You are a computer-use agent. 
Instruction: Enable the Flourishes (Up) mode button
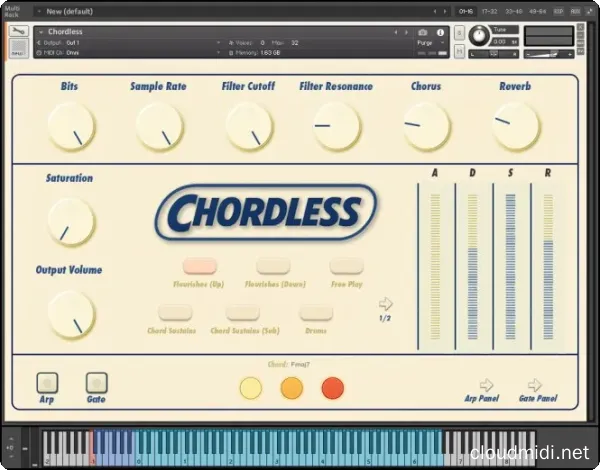pyautogui.click(x=199, y=266)
